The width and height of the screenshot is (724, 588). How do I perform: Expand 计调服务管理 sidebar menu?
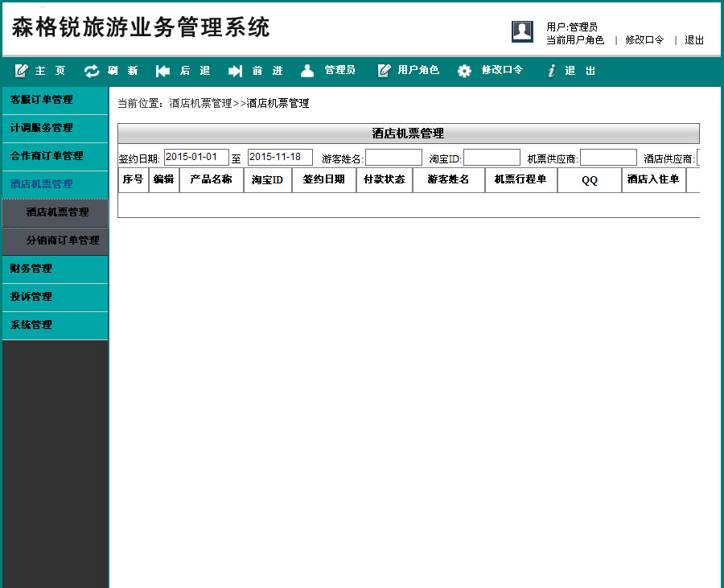[x=55, y=129]
